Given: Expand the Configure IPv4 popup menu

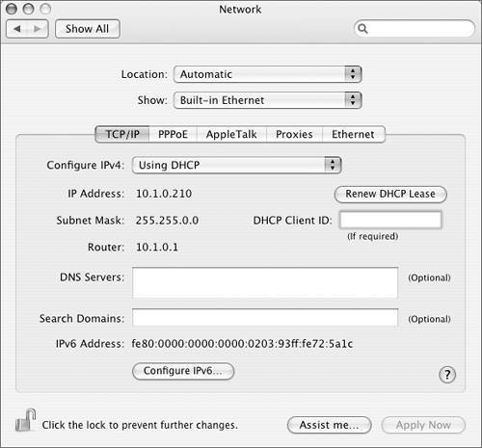Looking at the screenshot, I should (236, 165).
